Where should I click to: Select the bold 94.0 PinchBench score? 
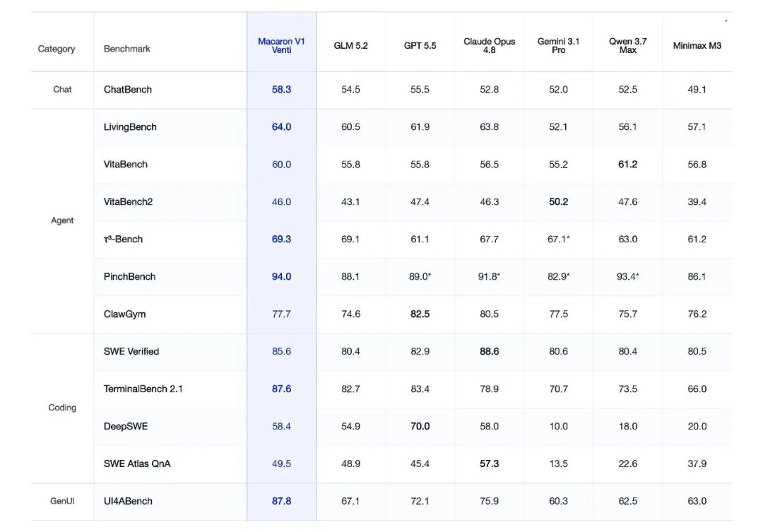tap(281, 276)
